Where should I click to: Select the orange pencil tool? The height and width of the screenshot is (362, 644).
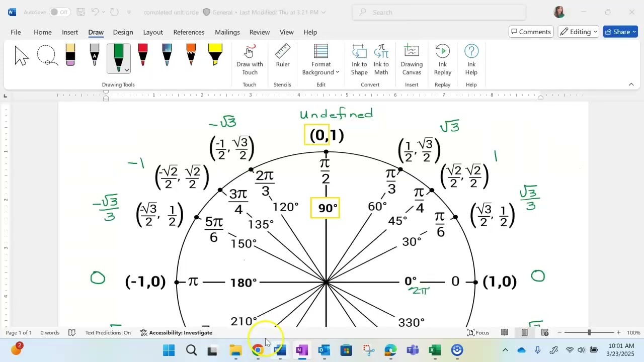[x=191, y=55]
